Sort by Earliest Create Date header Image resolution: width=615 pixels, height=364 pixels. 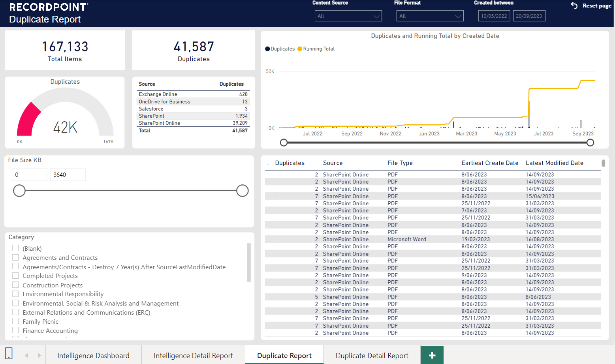pos(490,163)
